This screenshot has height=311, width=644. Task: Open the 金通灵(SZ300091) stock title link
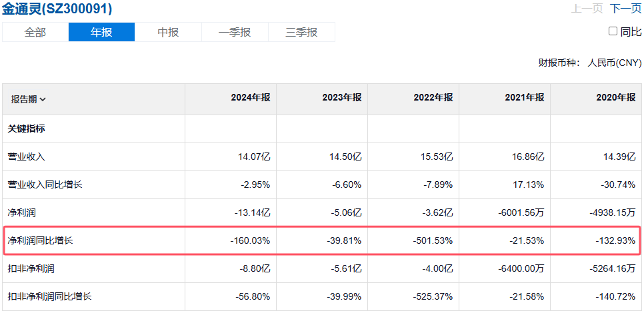click(57, 9)
